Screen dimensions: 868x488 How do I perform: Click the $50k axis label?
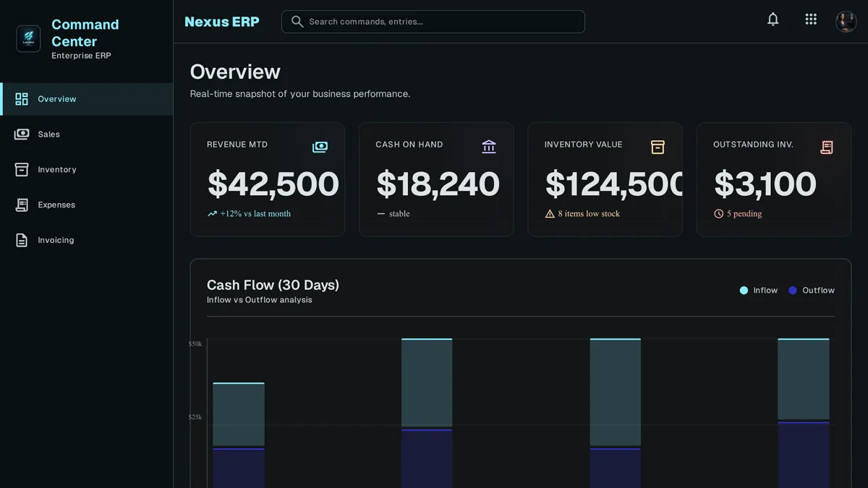[195, 344]
